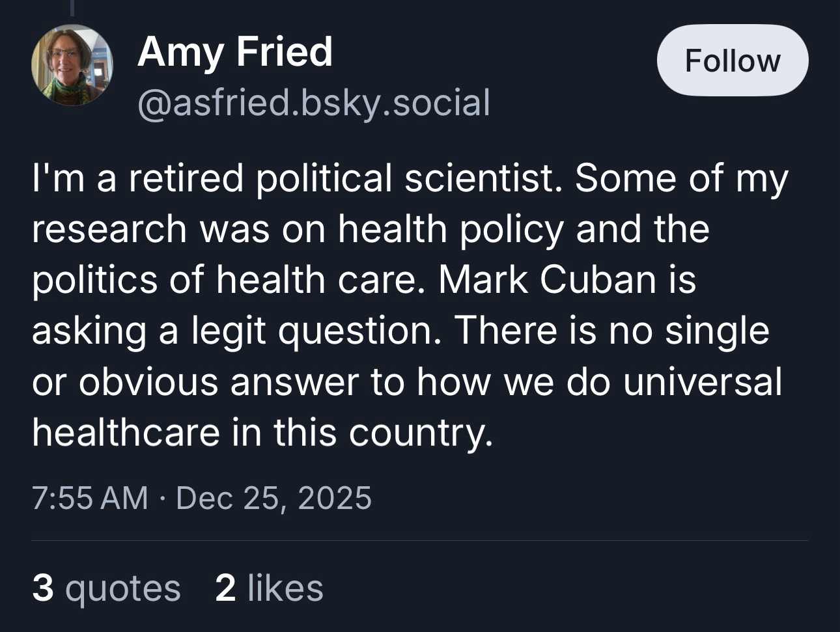Image resolution: width=840 pixels, height=632 pixels.
Task: Click the word 'research' in the post
Action: click(x=109, y=229)
